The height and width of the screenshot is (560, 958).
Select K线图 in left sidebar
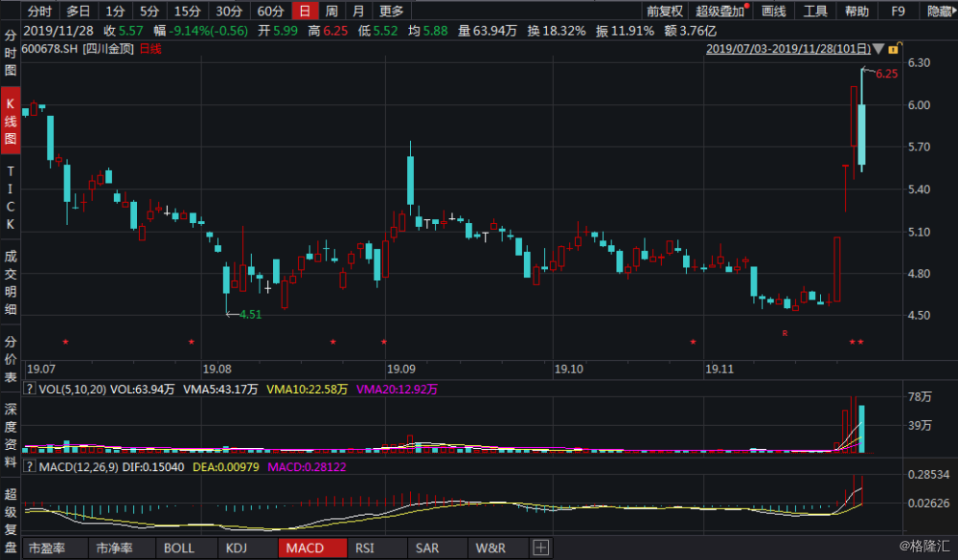[x=11, y=121]
